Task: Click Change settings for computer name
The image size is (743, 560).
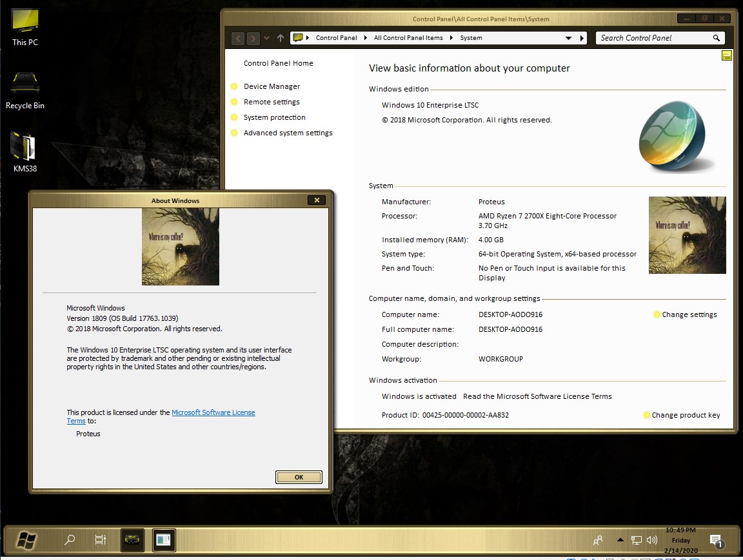Action: (689, 314)
